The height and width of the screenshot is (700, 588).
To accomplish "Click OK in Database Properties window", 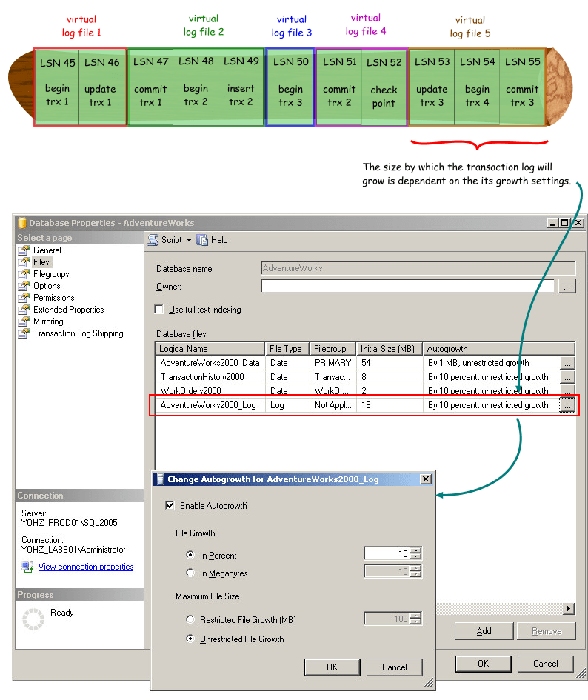I will point(484,664).
